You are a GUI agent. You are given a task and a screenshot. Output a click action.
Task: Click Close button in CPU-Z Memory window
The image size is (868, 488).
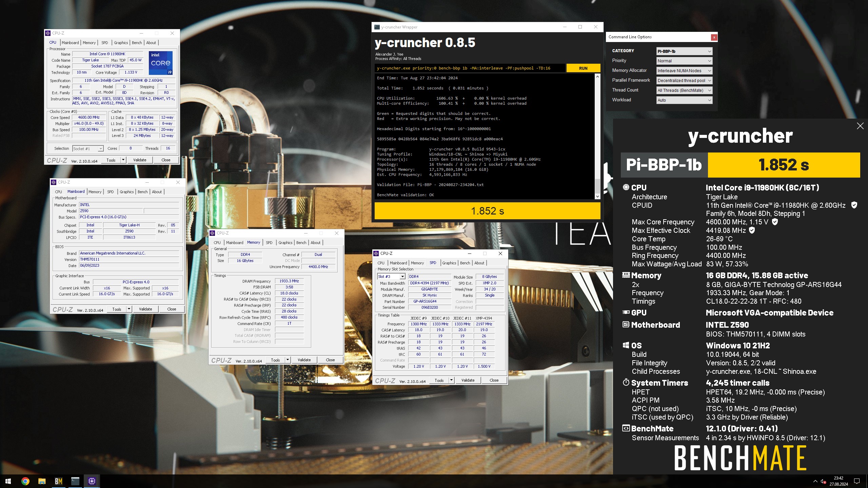coord(330,360)
